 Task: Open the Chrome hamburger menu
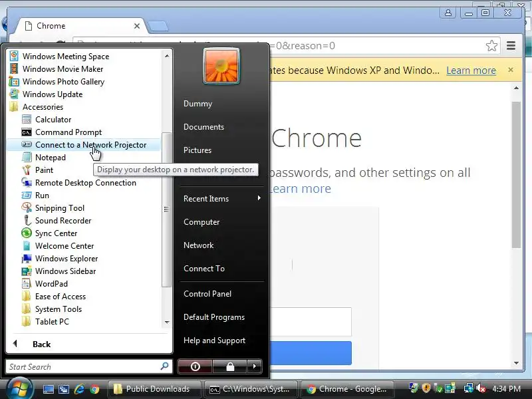[511, 45]
